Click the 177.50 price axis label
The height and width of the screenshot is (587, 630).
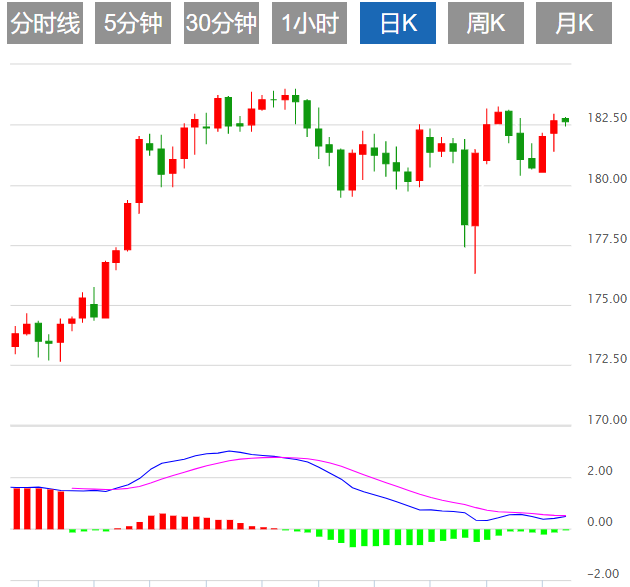click(607, 239)
